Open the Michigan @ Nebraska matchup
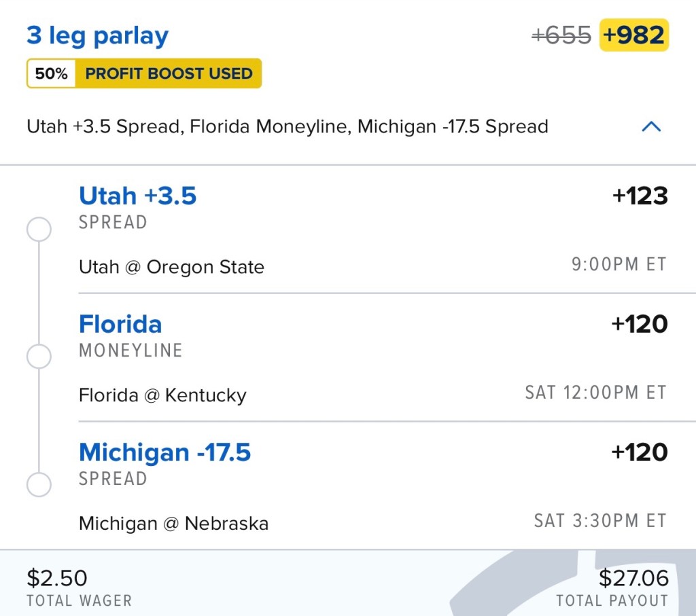This screenshot has height=616, width=696. (173, 524)
